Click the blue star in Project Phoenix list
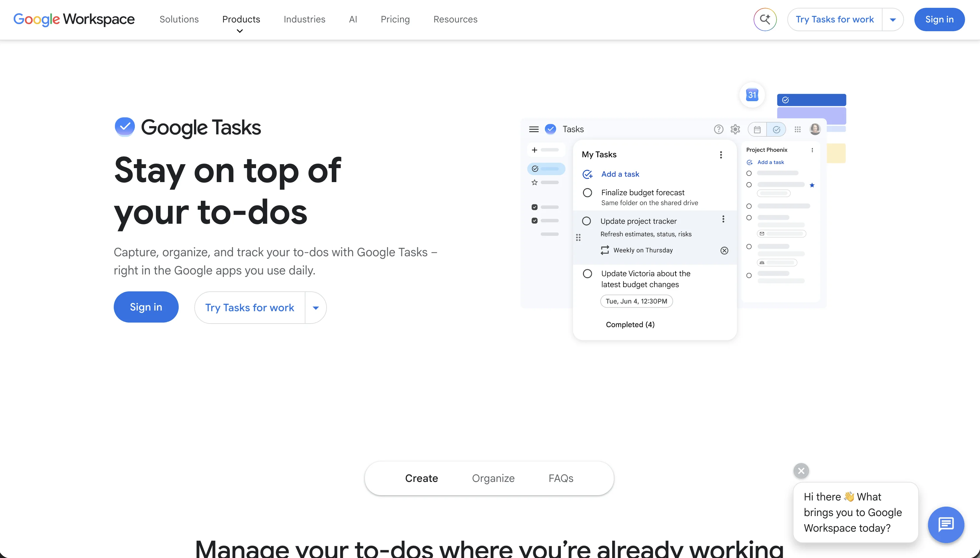 coord(811,185)
